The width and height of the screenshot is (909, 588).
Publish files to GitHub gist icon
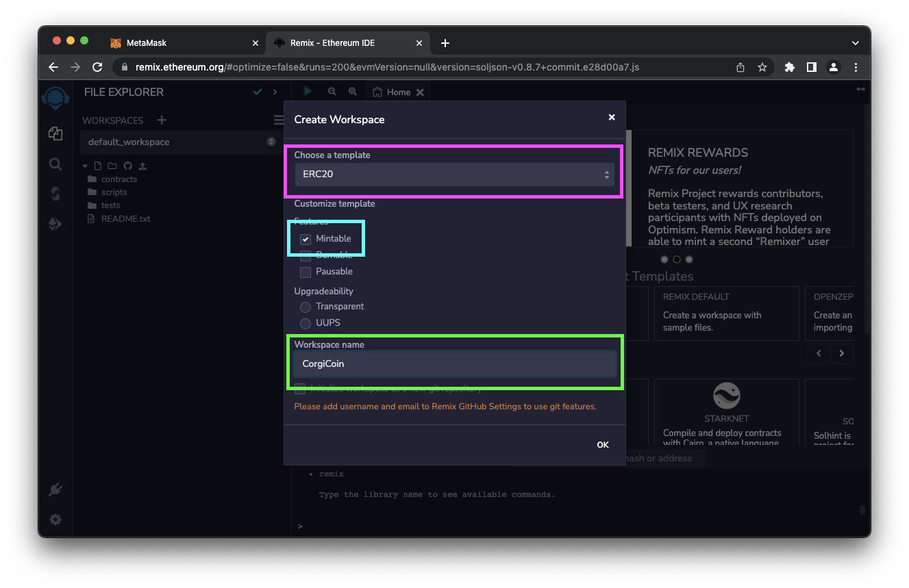click(x=127, y=166)
